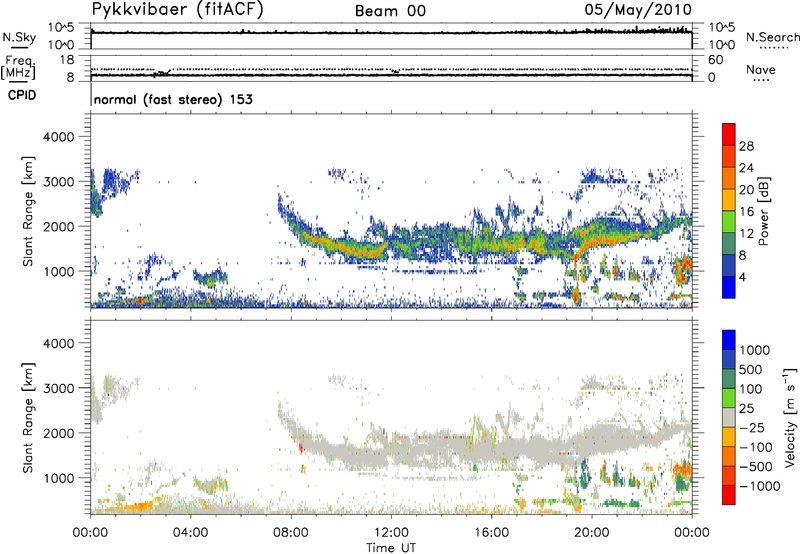This screenshot has height=554, width=800.
Task: Click the Freq. [MHz] axis label
Action: pos(20,67)
